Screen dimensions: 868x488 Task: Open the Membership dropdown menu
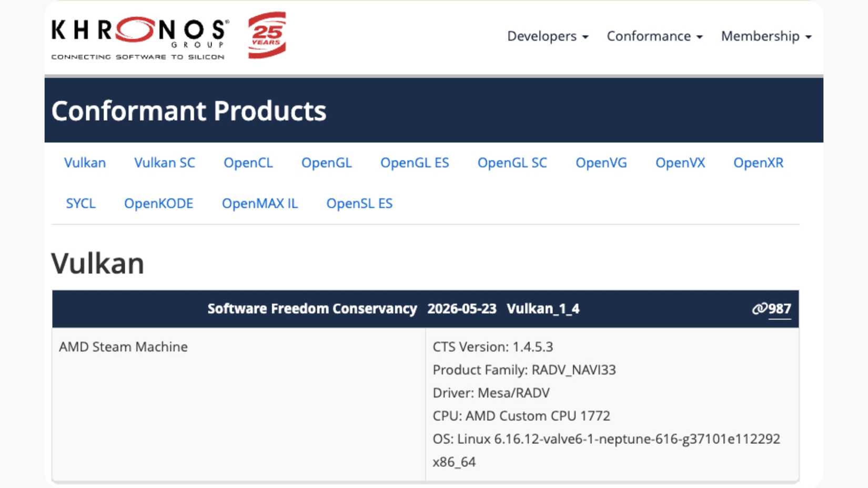coord(766,36)
